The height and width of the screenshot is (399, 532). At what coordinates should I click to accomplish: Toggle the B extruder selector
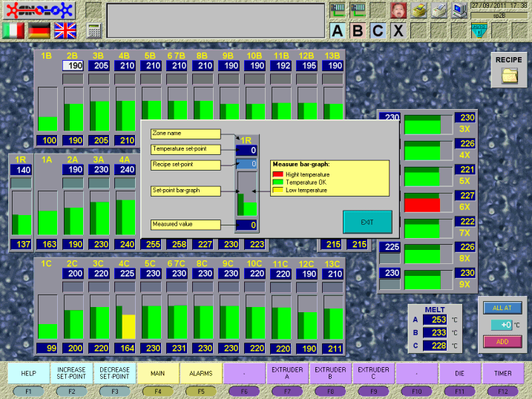pyautogui.click(x=358, y=31)
